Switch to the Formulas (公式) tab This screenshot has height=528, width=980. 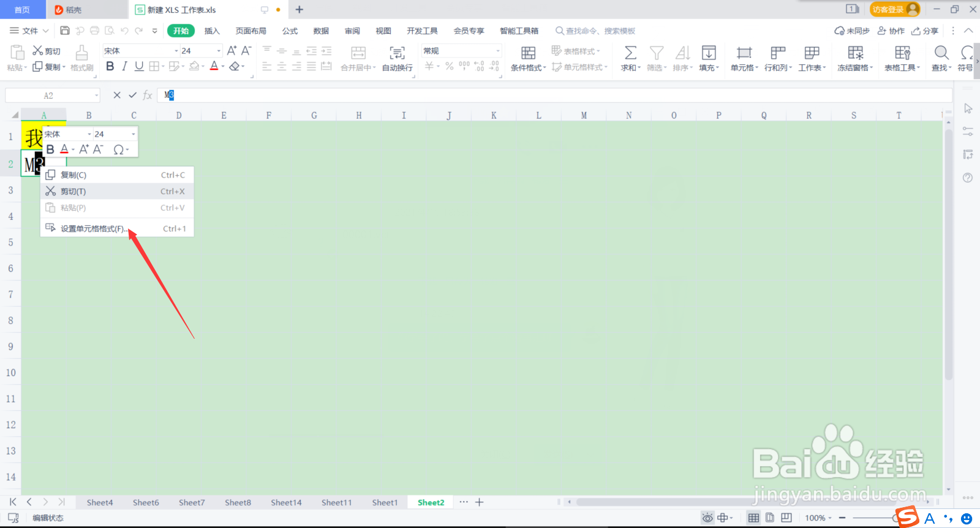[290, 31]
